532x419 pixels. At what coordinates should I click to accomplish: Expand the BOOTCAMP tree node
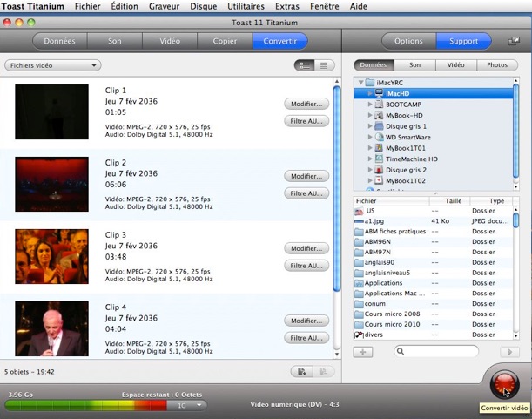coord(370,105)
